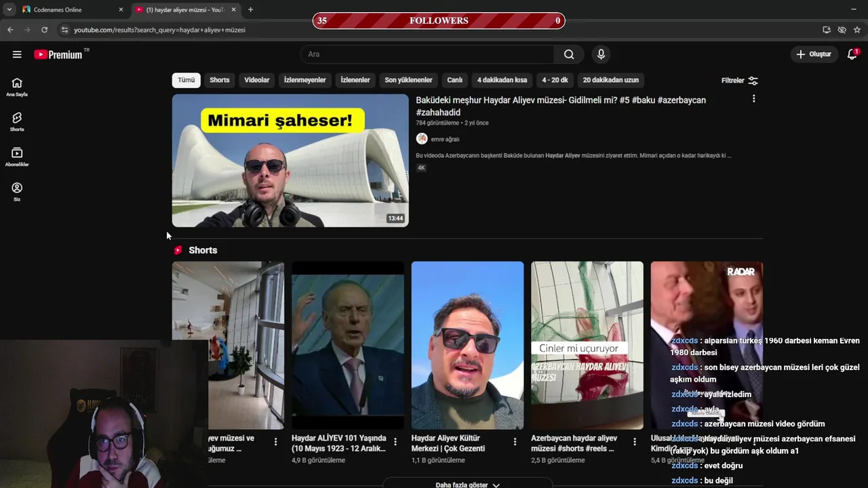Click the 4K badge
This screenshot has width=868, height=488.
pyautogui.click(x=421, y=167)
